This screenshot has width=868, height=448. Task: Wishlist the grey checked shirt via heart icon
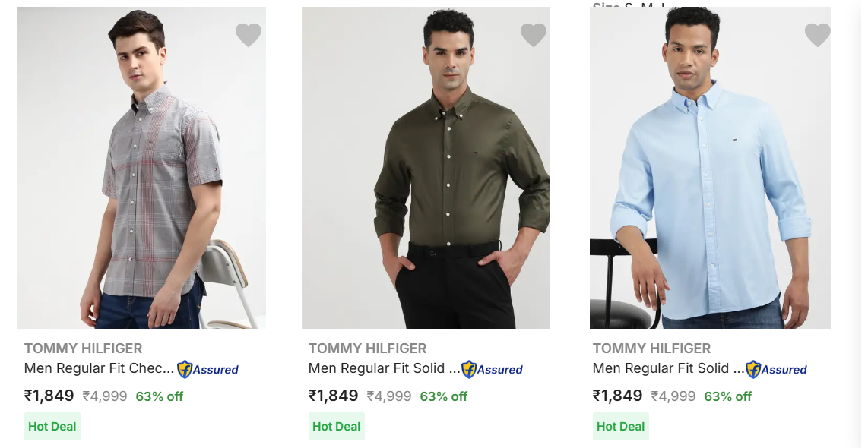(248, 35)
